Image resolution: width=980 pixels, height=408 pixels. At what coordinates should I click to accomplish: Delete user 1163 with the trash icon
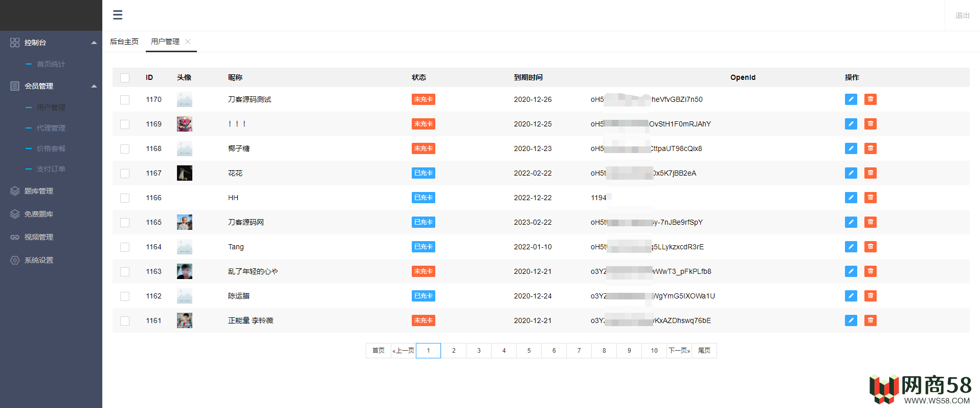pyautogui.click(x=871, y=271)
